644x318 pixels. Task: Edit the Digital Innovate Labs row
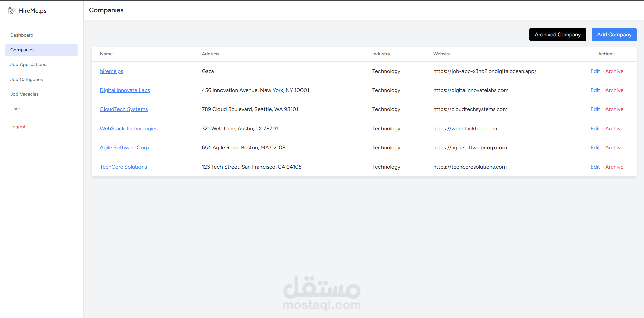[595, 90]
